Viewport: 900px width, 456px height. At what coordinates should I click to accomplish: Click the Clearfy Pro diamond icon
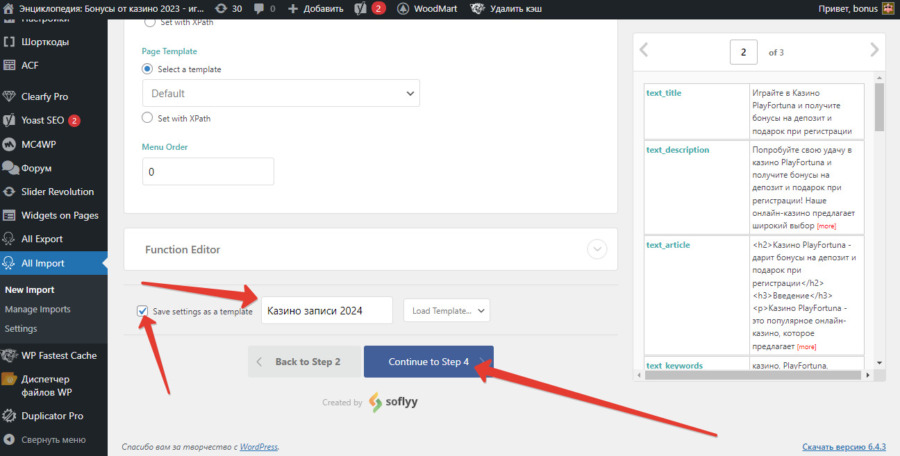[9, 96]
